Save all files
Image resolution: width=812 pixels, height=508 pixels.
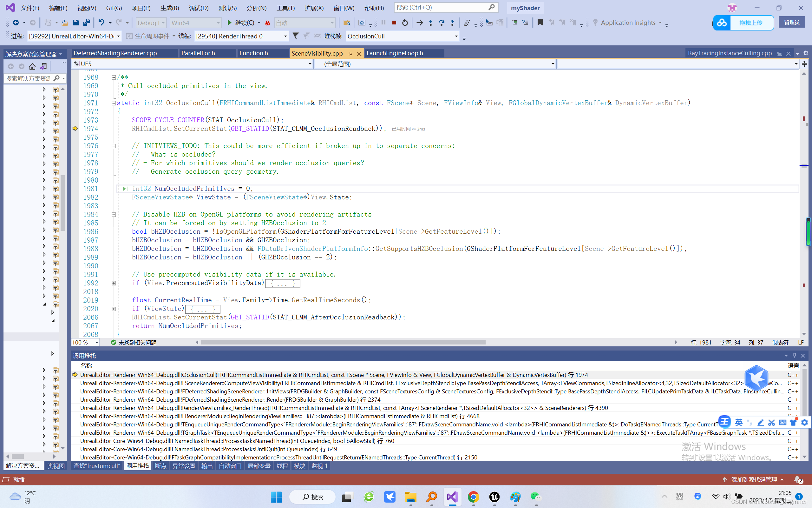87,23
